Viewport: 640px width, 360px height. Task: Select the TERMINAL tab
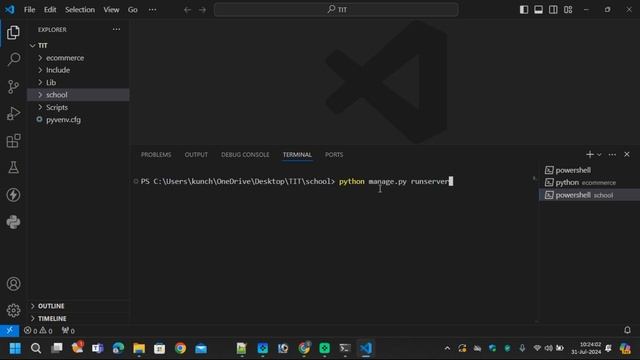(297, 155)
